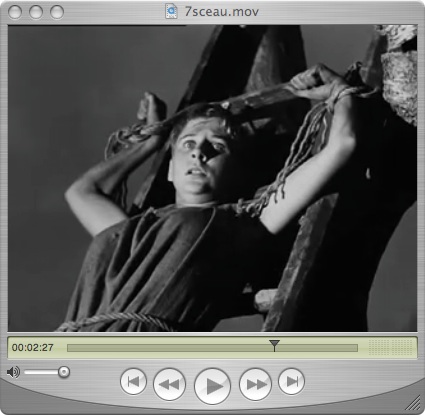Image resolution: width=425 pixels, height=415 pixels.
Task: Lower volume by clicking slider track's left end
Action: (27, 372)
